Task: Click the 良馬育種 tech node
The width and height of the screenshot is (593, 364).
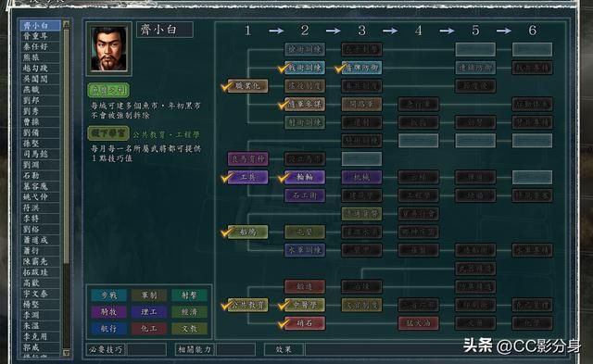Action: click(x=247, y=158)
